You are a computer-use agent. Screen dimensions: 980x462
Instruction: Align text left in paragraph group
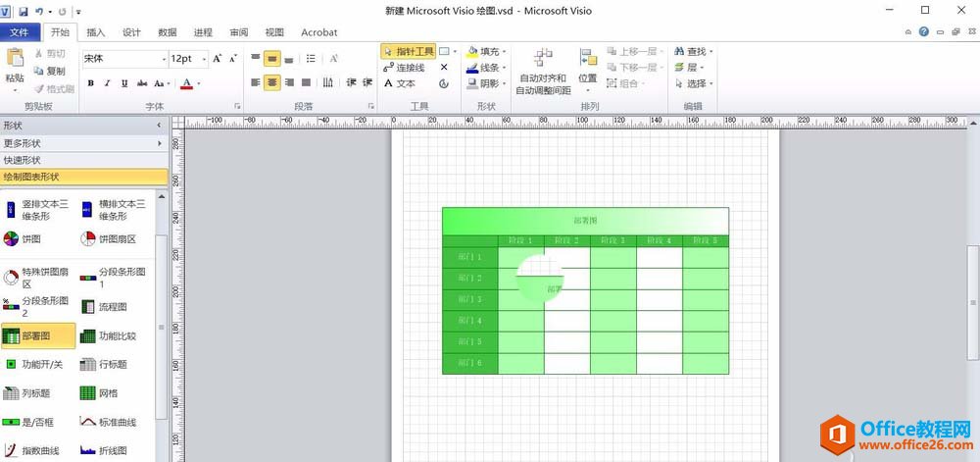tap(256, 82)
